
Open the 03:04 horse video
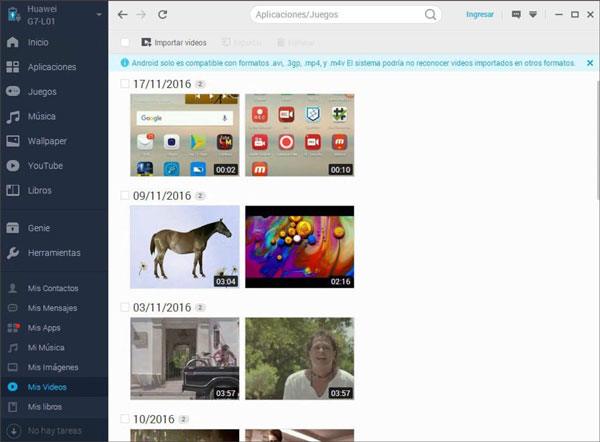pos(185,247)
